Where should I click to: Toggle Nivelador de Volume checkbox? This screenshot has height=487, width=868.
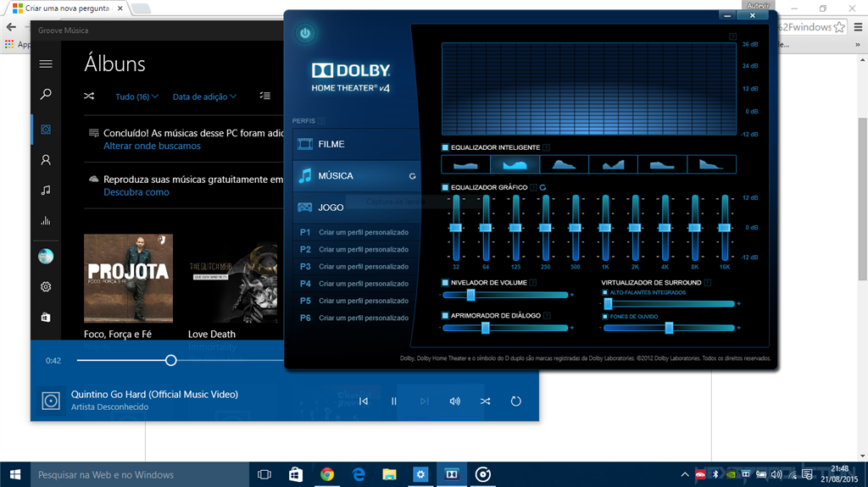445,282
